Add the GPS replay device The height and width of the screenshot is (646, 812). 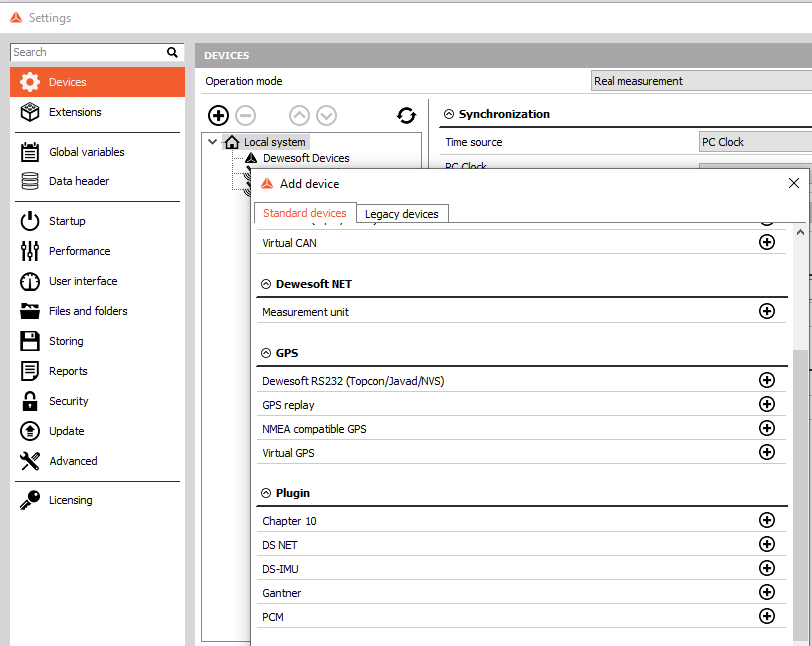tap(767, 404)
